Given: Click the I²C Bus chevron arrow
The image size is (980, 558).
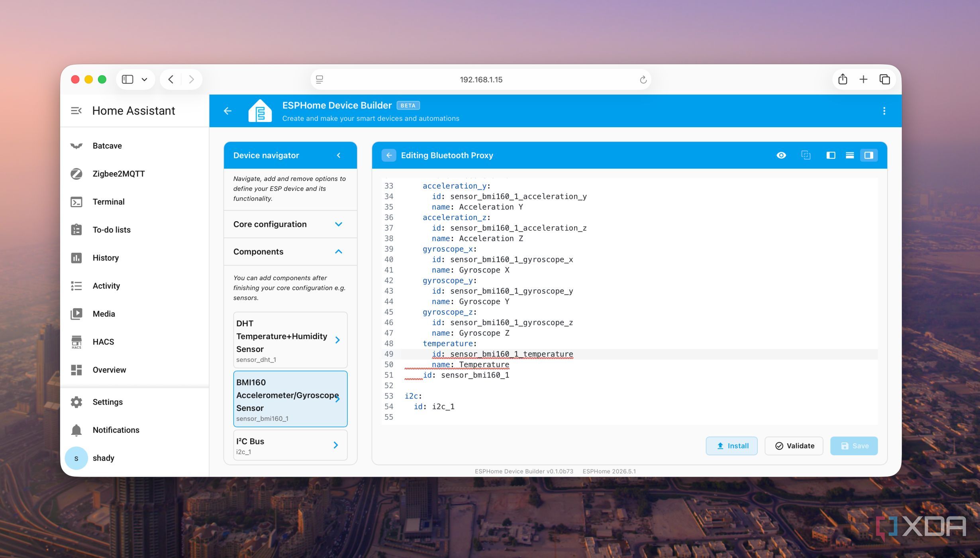Looking at the screenshot, I should (x=336, y=445).
